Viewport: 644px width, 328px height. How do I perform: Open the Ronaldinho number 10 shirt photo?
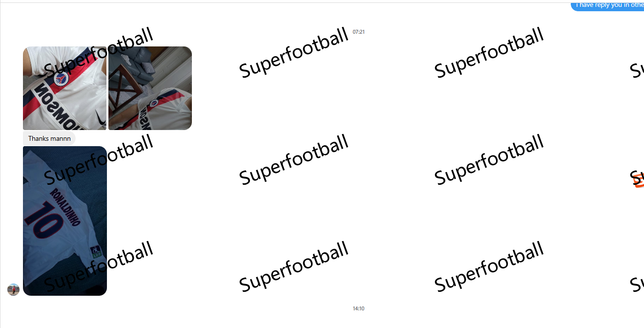coord(65,221)
